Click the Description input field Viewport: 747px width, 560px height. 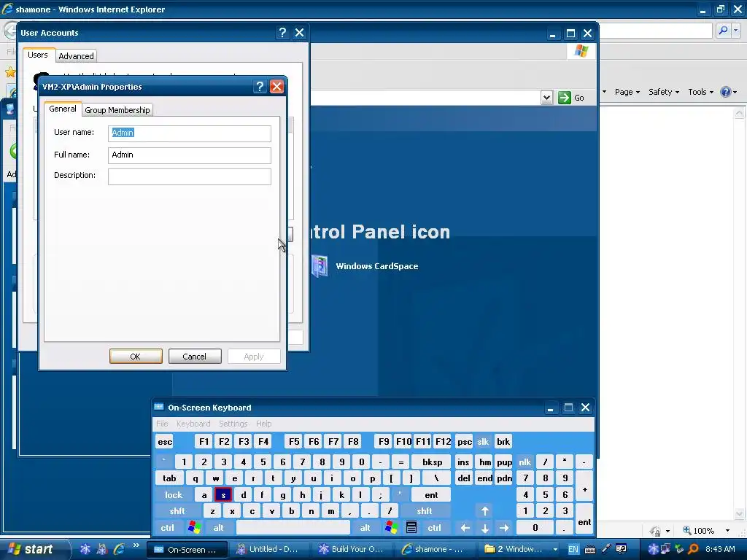point(190,176)
